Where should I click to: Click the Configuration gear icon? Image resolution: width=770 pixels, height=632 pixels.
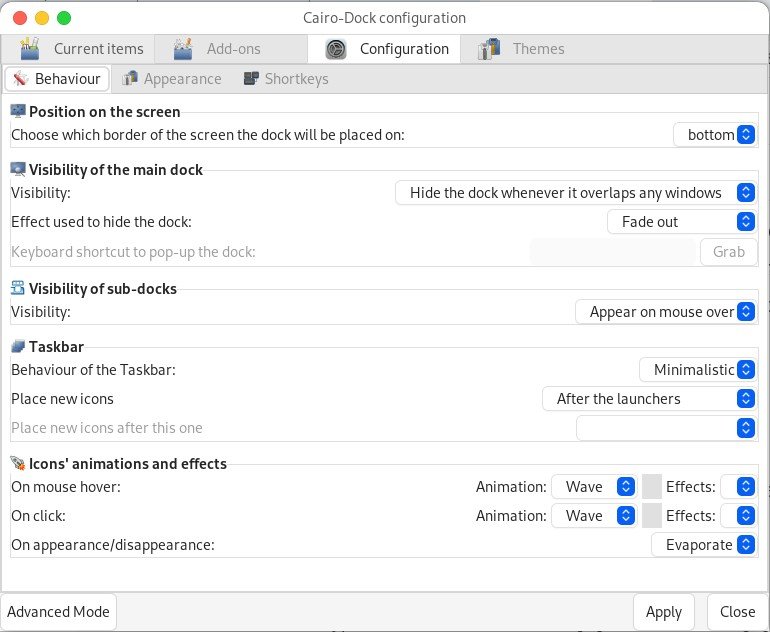[336, 49]
